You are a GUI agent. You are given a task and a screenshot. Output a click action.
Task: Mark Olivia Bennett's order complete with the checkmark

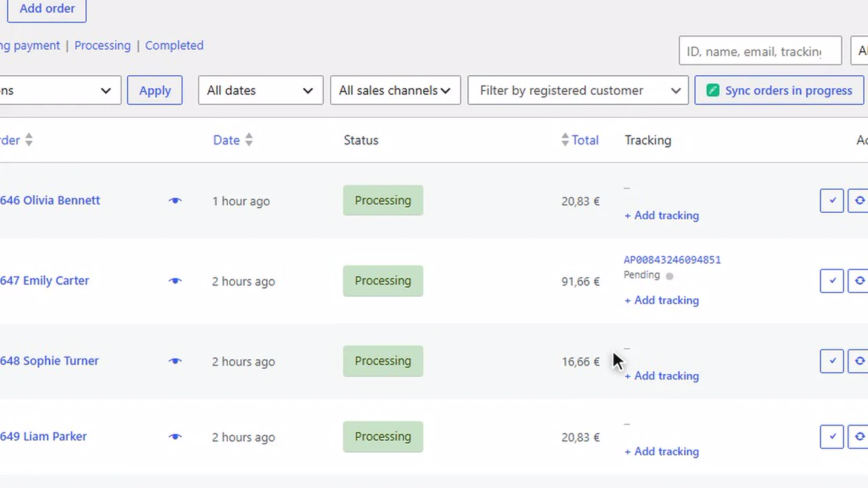832,201
